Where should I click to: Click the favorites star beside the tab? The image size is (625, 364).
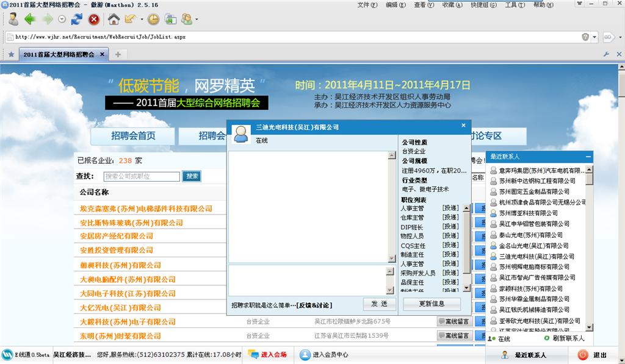11,54
